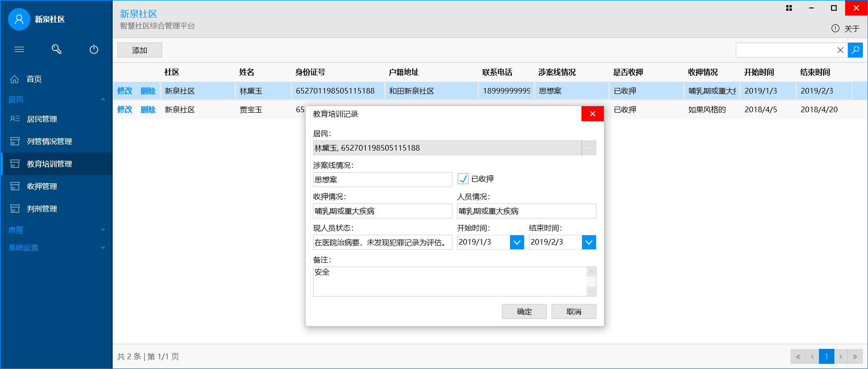868x369 pixels.
Task: Click the hamburger menu icon in sidebar
Action: coord(19,49)
